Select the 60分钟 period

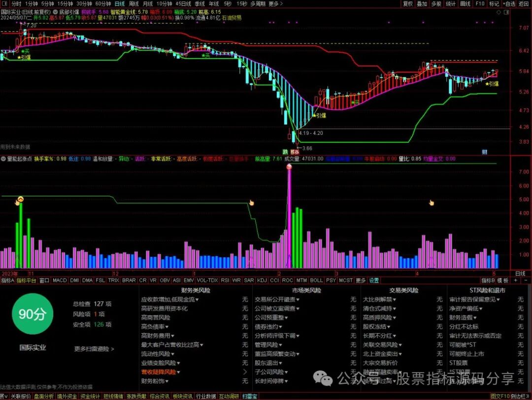103,4
